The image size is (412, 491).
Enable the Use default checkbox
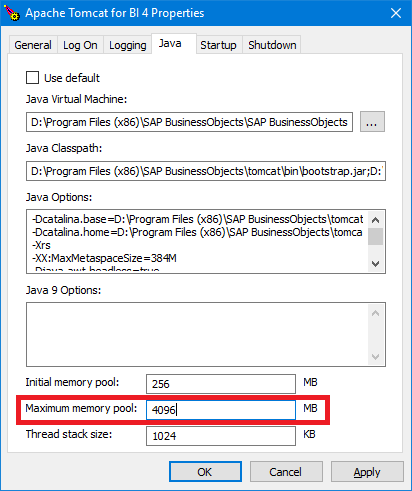click(32, 78)
